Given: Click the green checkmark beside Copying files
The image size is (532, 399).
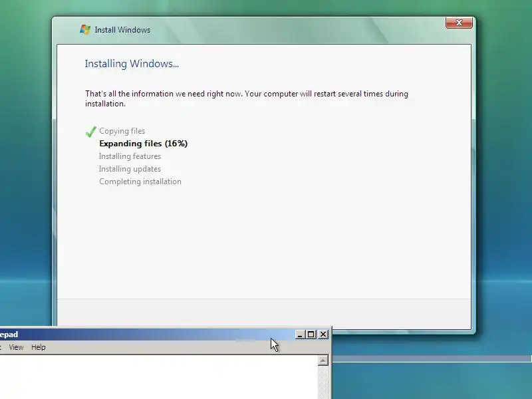Looking at the screenshot, I should (x=90, y=132).
